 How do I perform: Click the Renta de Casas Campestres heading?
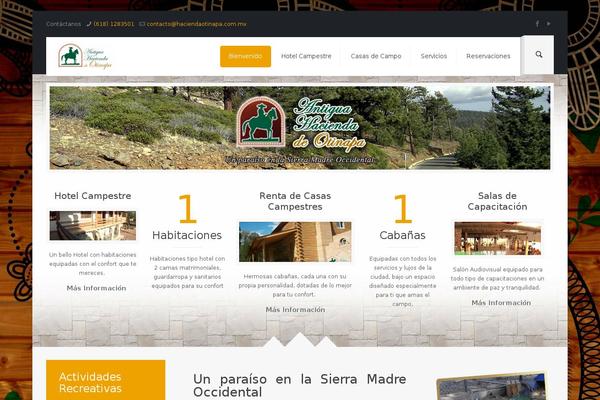[x=295, y=201]
